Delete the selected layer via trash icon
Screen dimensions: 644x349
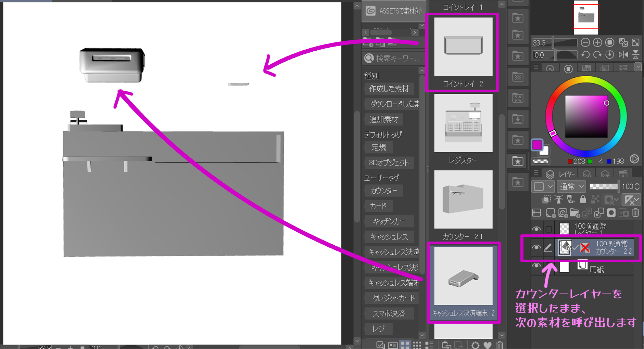(x=635, y=212)
